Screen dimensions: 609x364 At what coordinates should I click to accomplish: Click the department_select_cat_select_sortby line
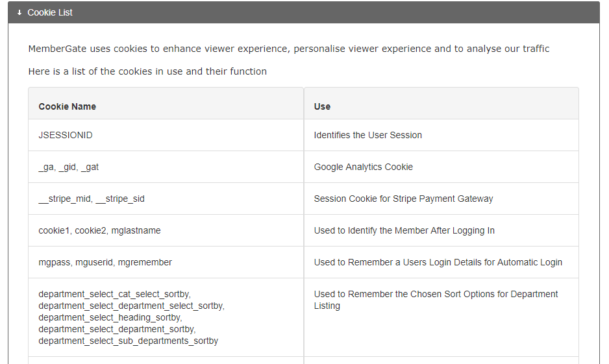point(114,294)
